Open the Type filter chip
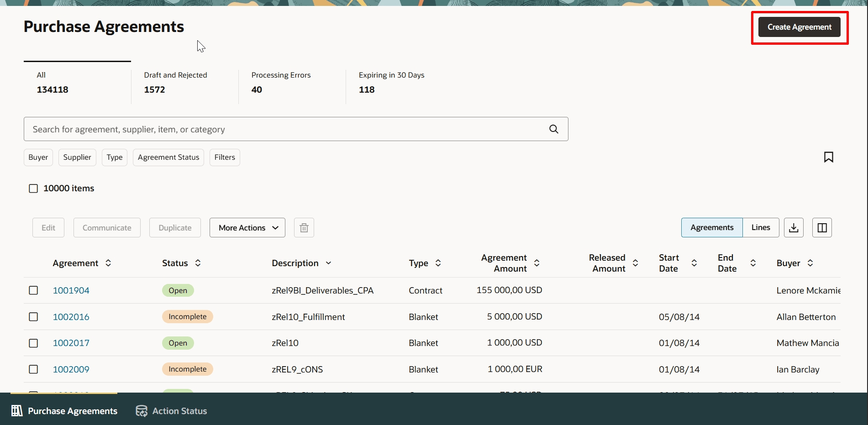This screenshot has height=425, width=868. point(115,157)
